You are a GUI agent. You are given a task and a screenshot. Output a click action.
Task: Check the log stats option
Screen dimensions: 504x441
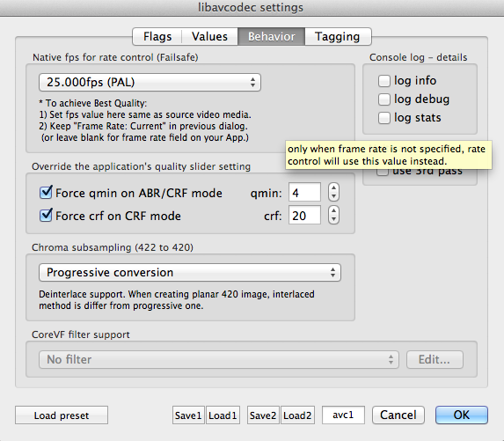coord(384,118)
